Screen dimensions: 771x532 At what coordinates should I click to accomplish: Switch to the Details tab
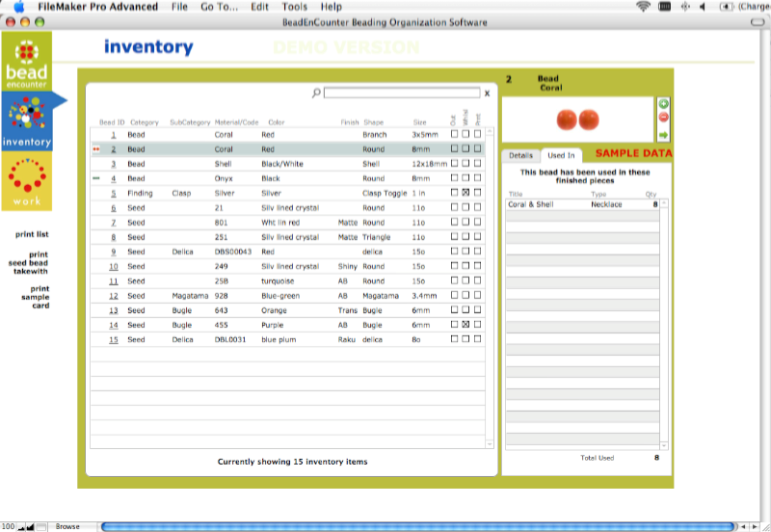[x=520, y=155]
